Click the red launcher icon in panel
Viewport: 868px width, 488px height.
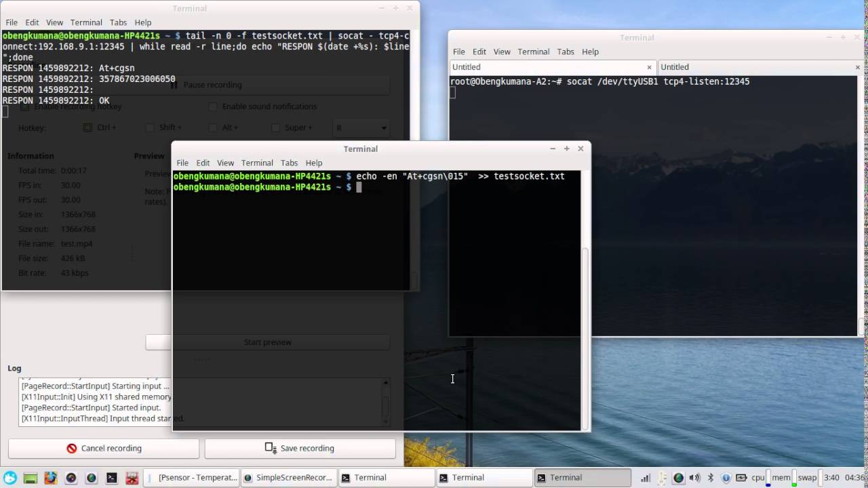coord(132,478)
